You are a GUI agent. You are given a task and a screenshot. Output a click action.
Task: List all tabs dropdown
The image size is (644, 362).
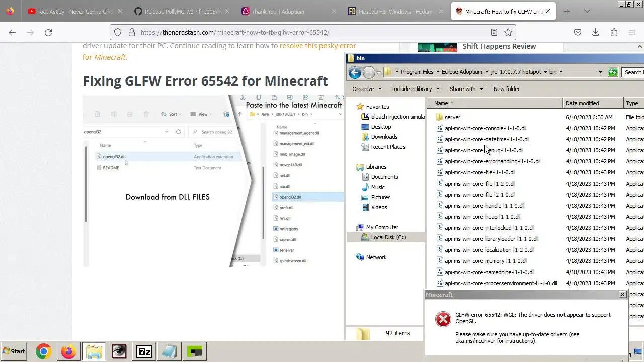click(587, 11)
